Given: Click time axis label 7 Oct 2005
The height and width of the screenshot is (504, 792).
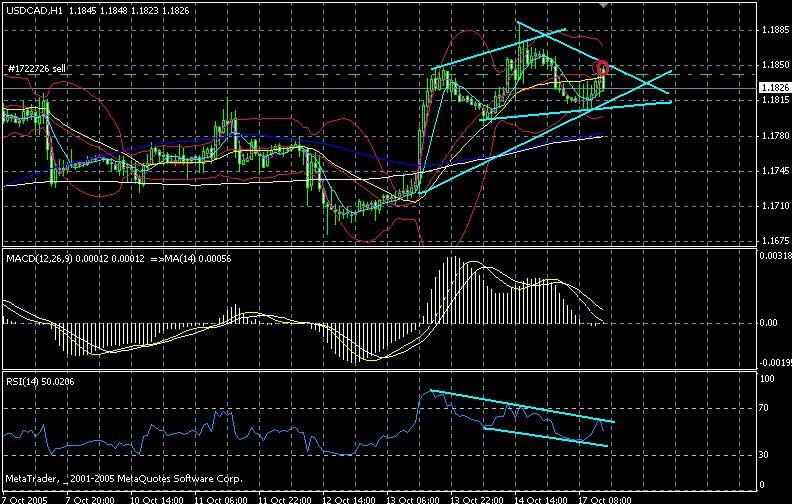Looking at the screenshot, I should (x=25, y=500).
